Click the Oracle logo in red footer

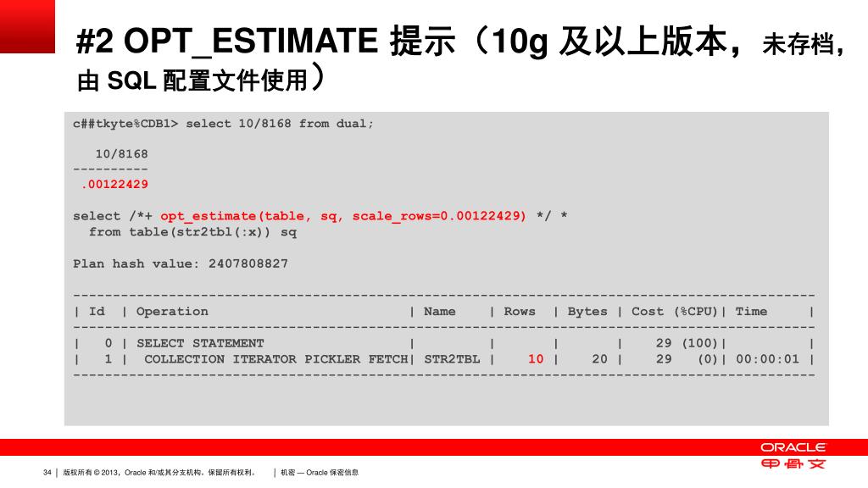click(793, 447)
